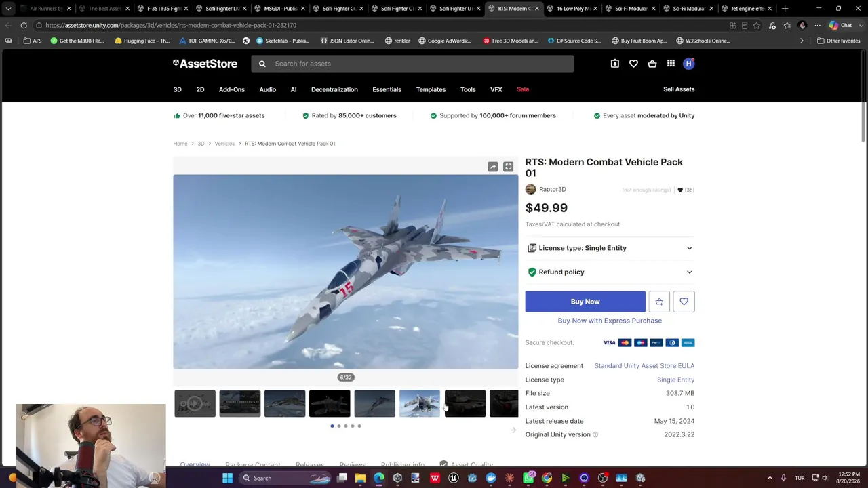Open the header wishlist heart icon

pyautogui.click(x=633, y=64)
